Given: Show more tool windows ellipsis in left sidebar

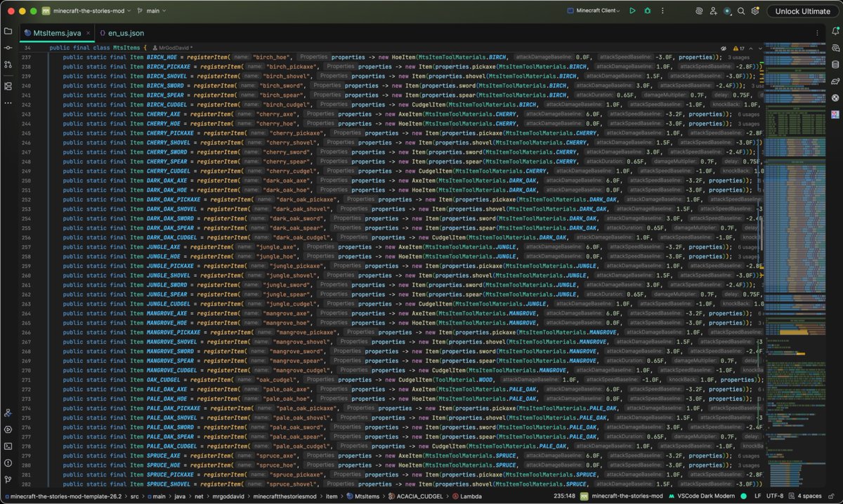Looking at the screenshot, I should click(8, 102).
